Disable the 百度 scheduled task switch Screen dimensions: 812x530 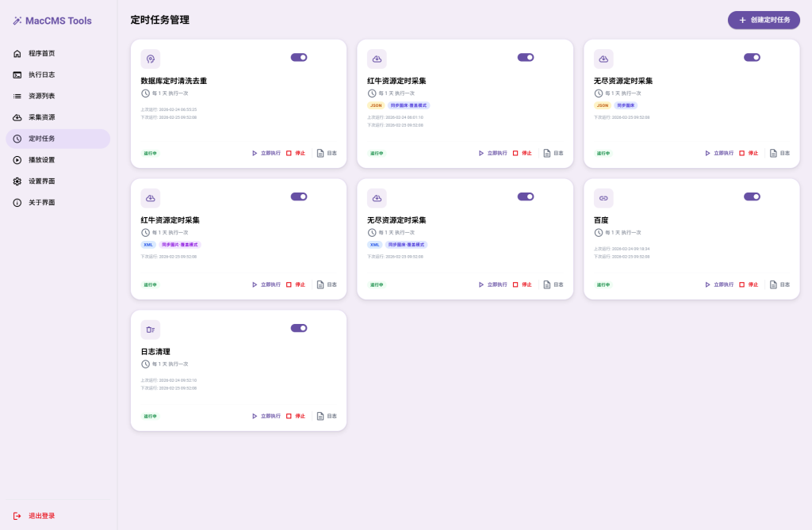pos(752,196)
